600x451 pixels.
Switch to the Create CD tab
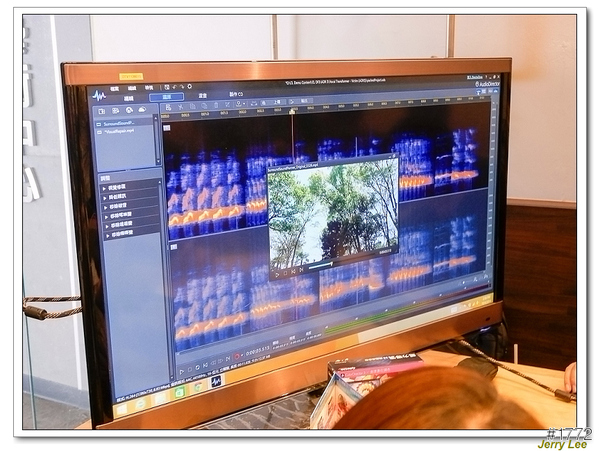point(236,94)
